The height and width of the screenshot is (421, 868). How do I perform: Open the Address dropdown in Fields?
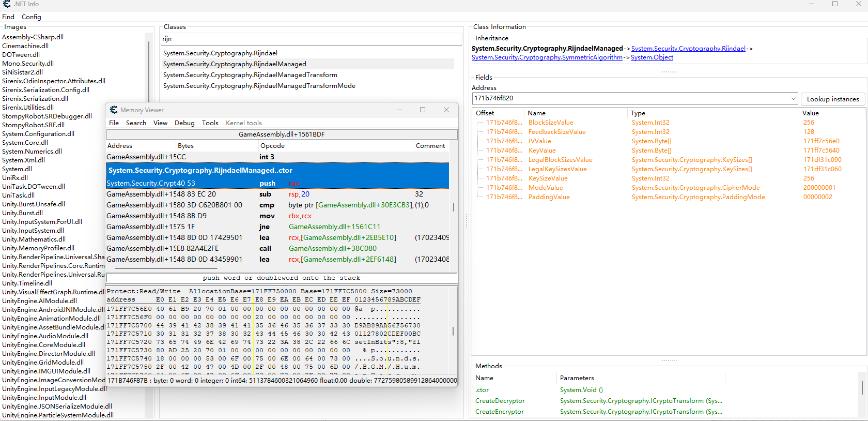pos(793,98)
